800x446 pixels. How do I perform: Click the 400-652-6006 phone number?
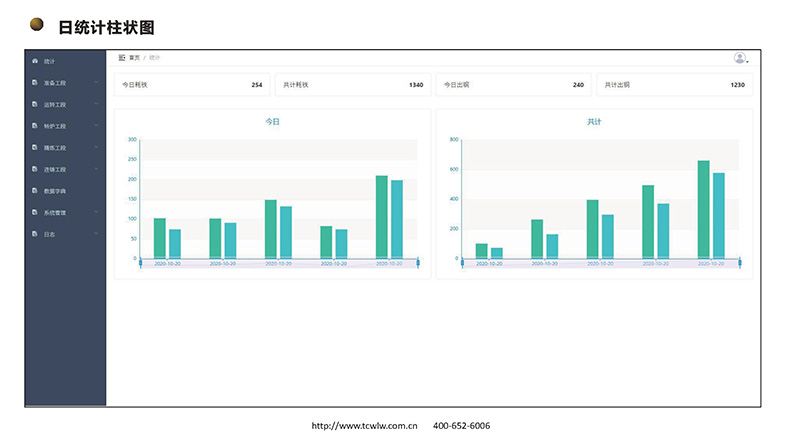[x=461, y=426]
